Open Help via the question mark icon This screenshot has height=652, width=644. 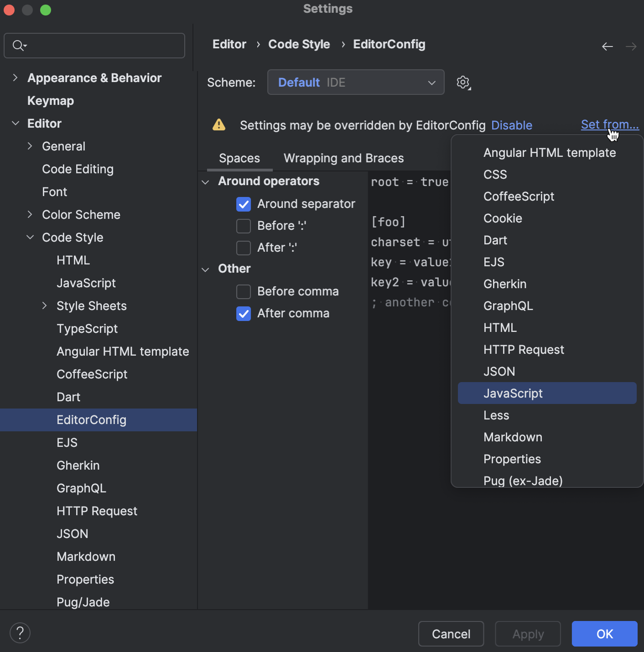tap(20, 633)
